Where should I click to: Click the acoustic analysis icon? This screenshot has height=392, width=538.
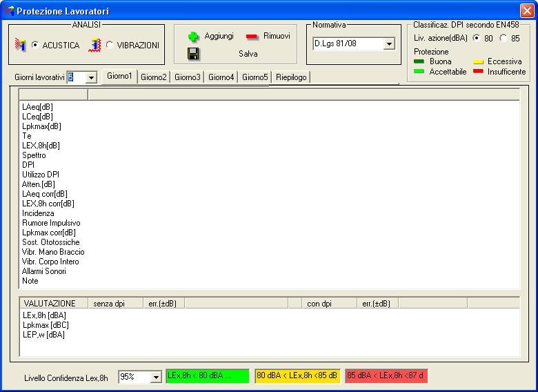pos(20,45)
